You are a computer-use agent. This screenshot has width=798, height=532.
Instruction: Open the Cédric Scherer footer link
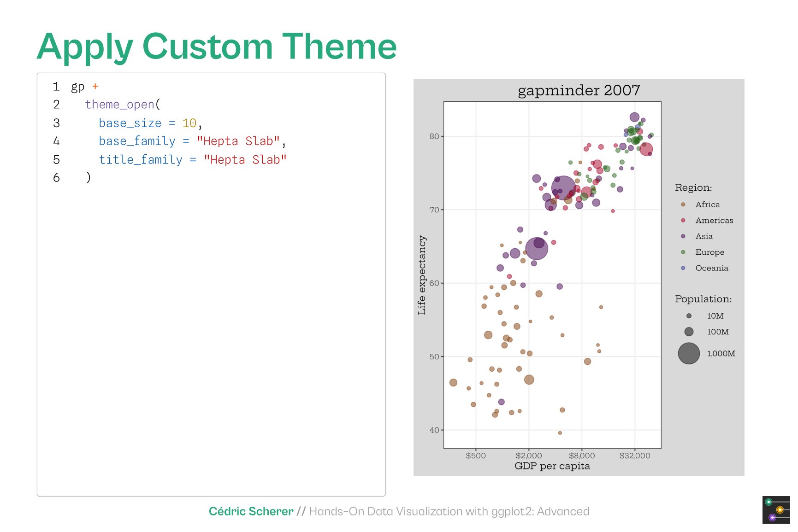pos(252,511)
